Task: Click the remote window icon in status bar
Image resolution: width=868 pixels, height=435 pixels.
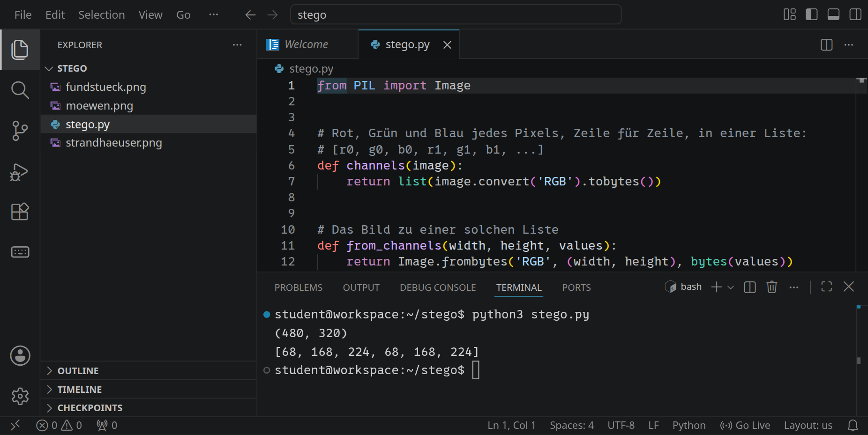Action: pos(15,425)
